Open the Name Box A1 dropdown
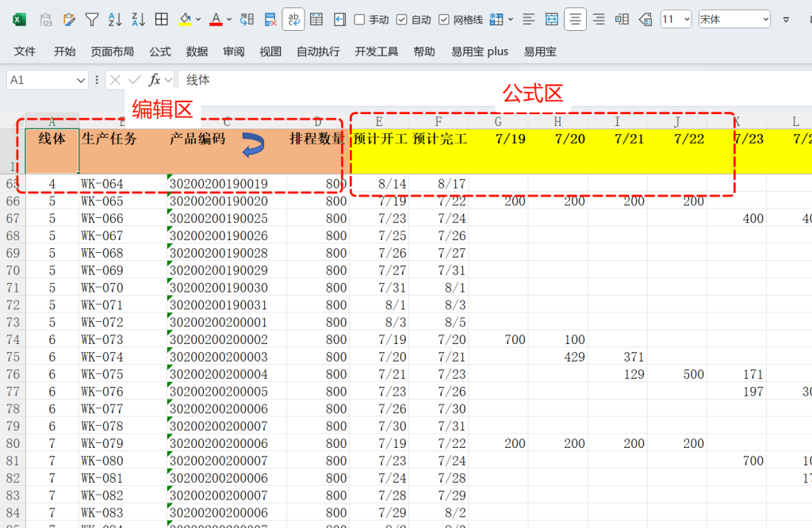This screenshot has width=812, height=528. 80,80
